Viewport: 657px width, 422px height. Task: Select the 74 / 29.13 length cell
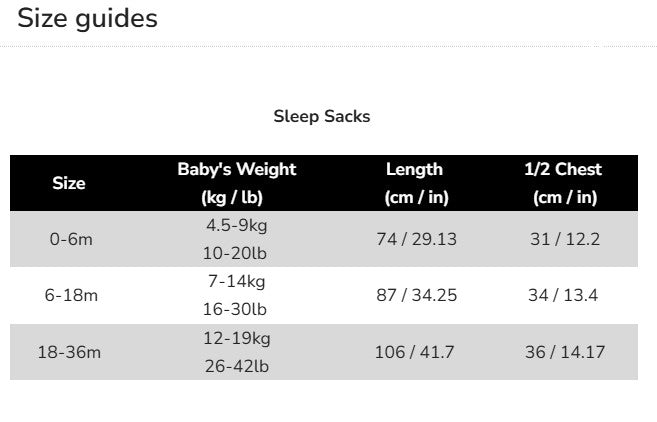pos(416,239)
